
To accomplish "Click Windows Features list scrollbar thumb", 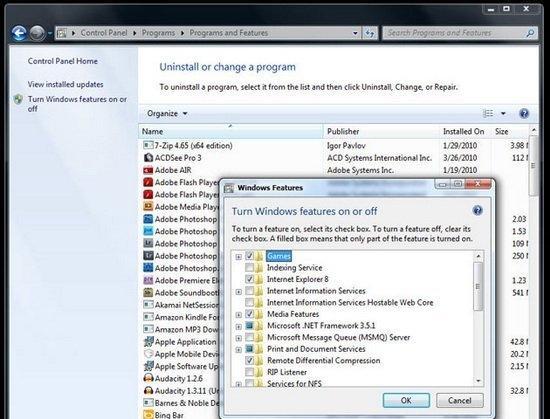I will click(x=478, y=286).
